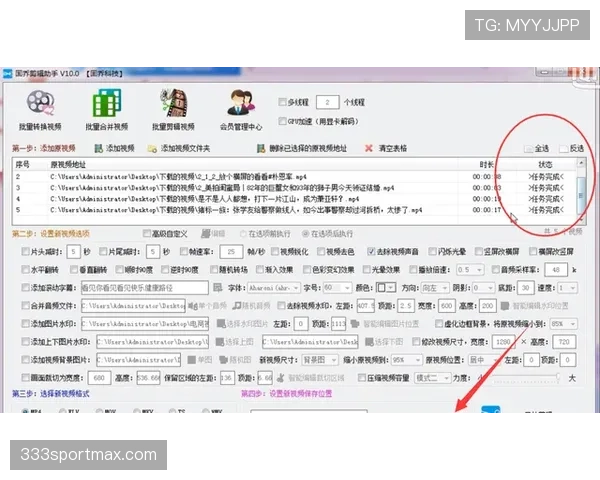Open the 方向 direction dropdown

pyautogui.click(x=435, y=287)
